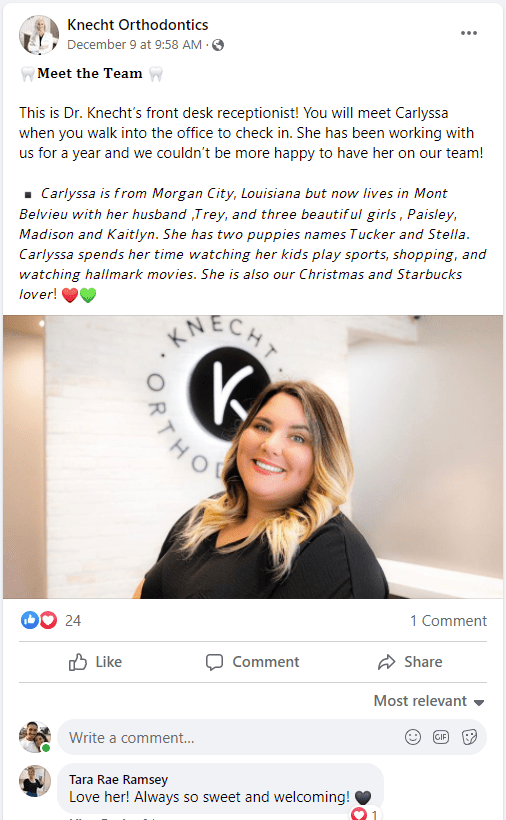Viewport: 506px width, 820px height.
Task: Share the post
Action: [410, 662]
